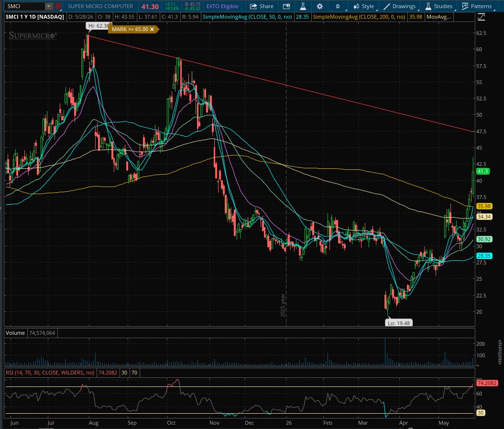Image resolution: width=504 pixels, height=429 pixels.
Task: Click the D: 5/28/26 date readout
Action: 81,17
